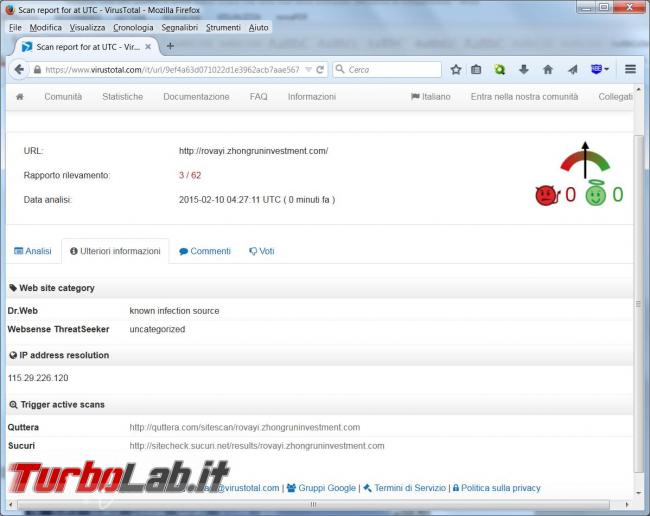Open the downloads arrow icon

pos(524,70)
